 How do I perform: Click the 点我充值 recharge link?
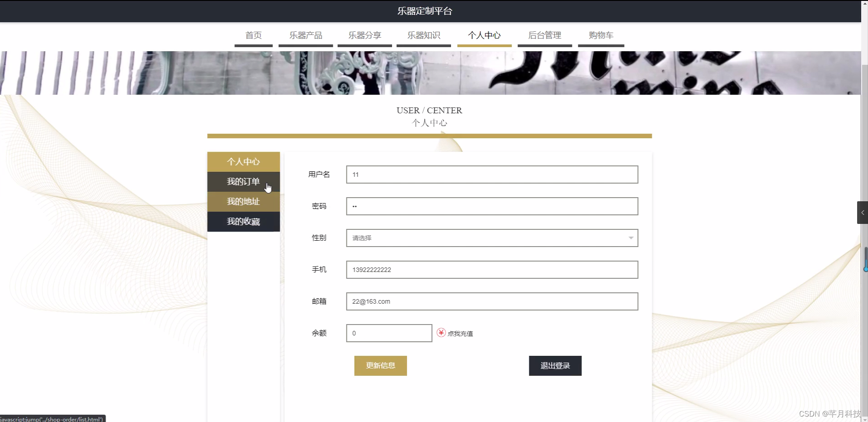[460, 333]
